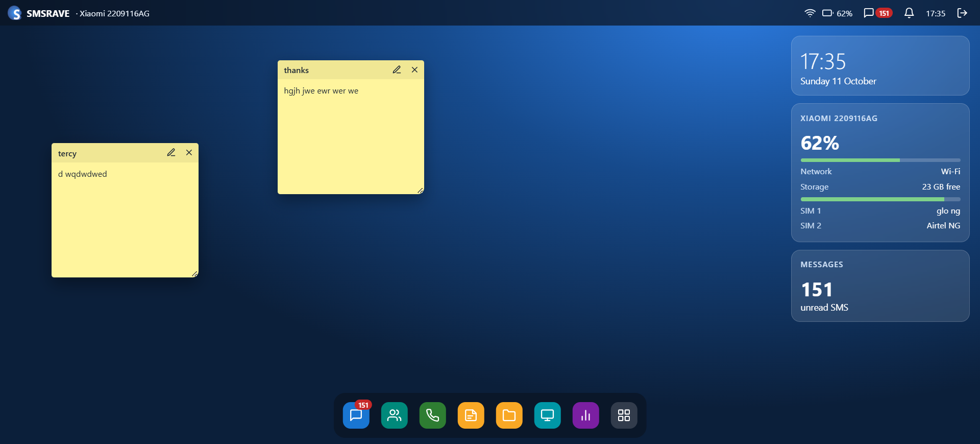
Task: Close the 'thanks' sticky note
Action: pos(414,70)
